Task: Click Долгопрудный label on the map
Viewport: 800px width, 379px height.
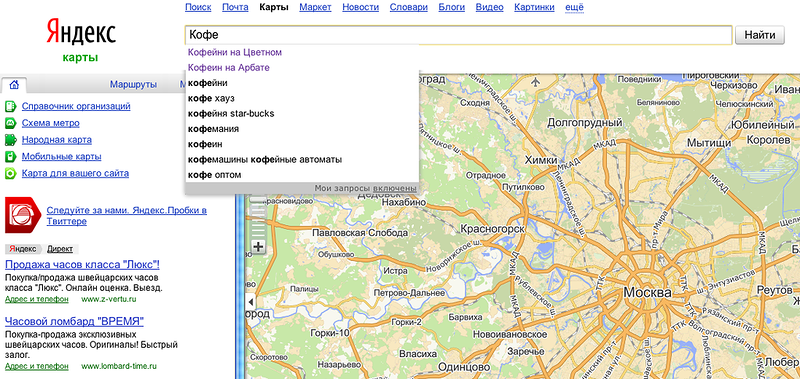Action: tap(585, 122)
